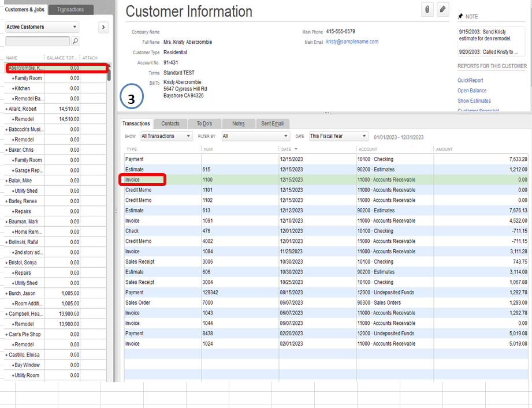Click the paperclip attachment icon
This screenshot has width=532, height=408.
click(x=427, y=8)
